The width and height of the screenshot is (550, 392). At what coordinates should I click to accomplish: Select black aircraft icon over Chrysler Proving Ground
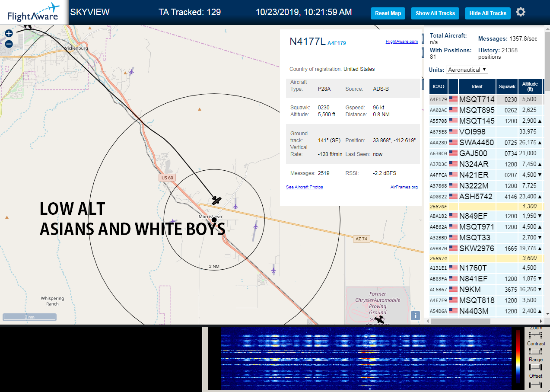[x=380, y=319]
